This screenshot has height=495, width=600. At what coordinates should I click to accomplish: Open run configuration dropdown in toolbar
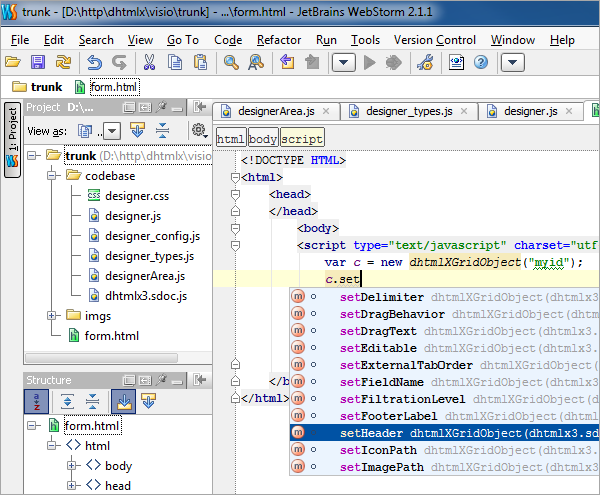click(x=344, y=62)
